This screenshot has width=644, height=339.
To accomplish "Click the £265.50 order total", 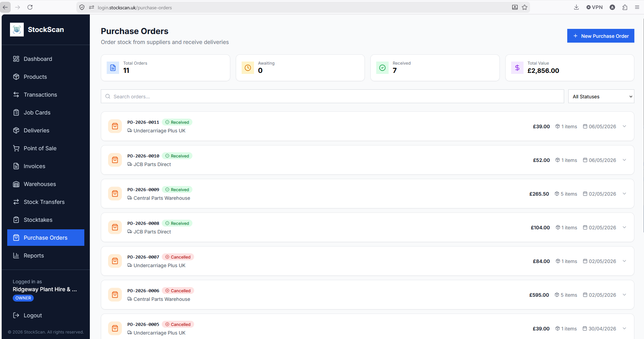I will (539, 194).
